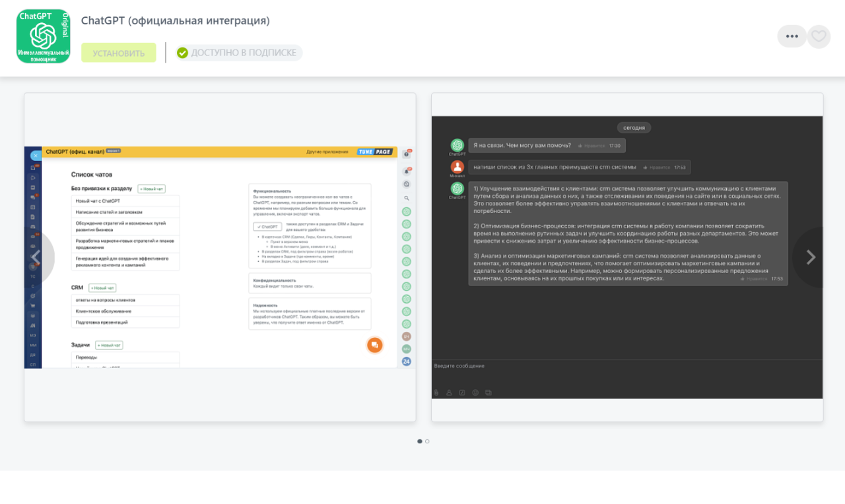This screenshot has height=504, width=845.
Task: Click the Михаил user avatar in chat
Action: click(x=457, y=167)
